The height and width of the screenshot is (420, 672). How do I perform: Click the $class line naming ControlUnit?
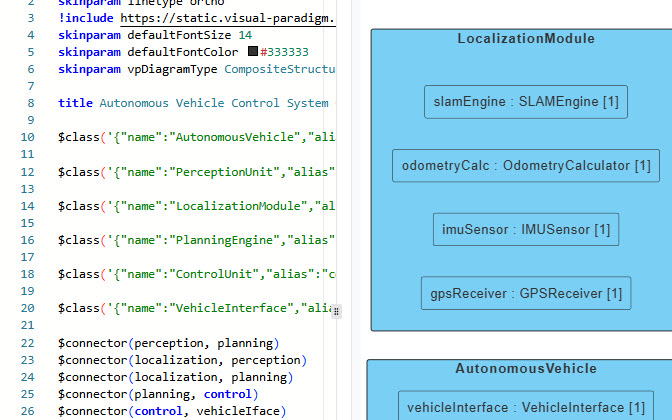pyautogui.click(x=196, y=274)
